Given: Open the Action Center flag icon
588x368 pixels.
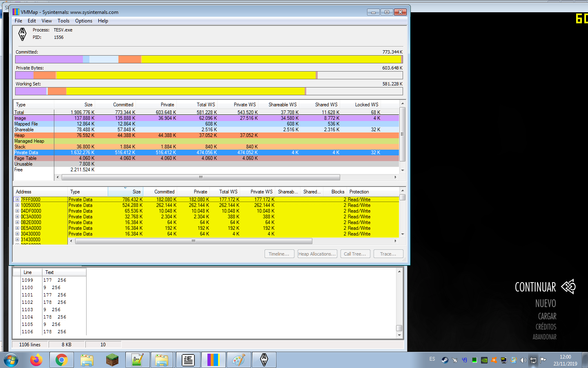Looking at the screenshot, I should click(543, 360).
